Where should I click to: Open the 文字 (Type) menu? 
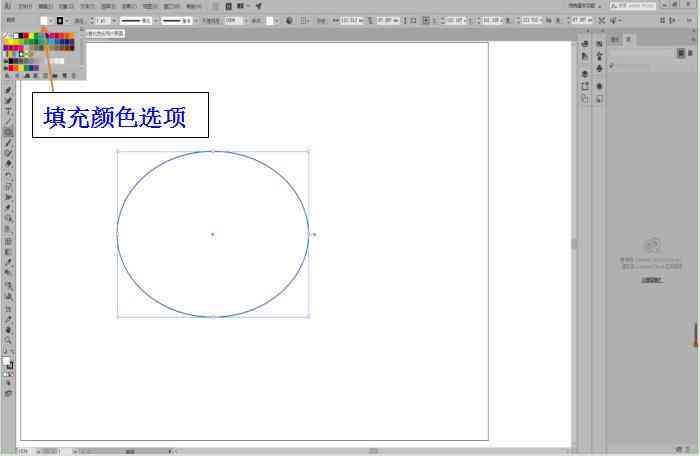pyautogui.click(x=87, y=6)
